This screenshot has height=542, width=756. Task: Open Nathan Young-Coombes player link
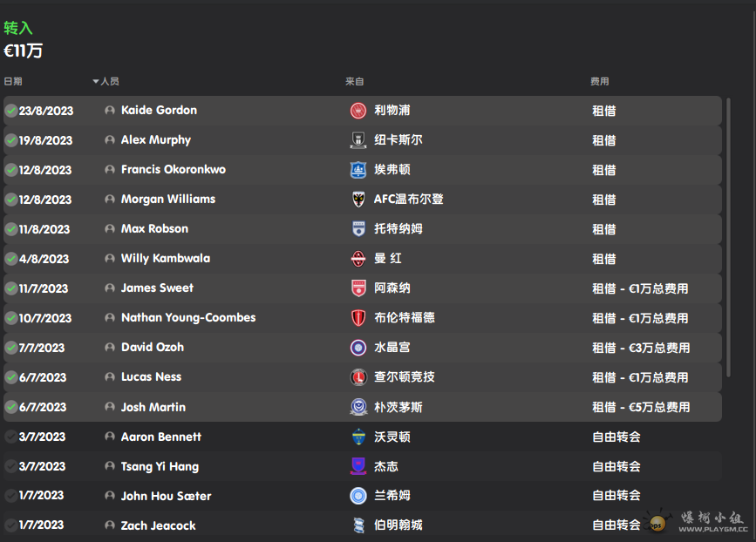tap(187, 318)
